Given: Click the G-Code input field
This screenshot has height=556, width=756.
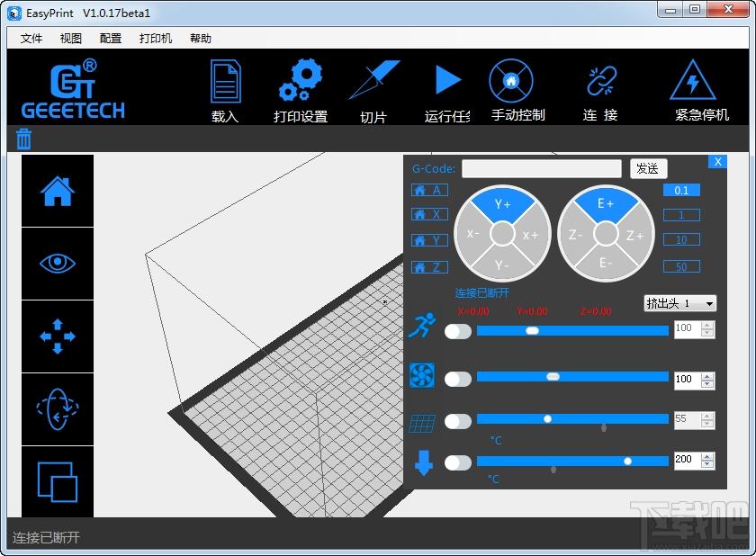Looking at the screenshot, I should point(541,168).
